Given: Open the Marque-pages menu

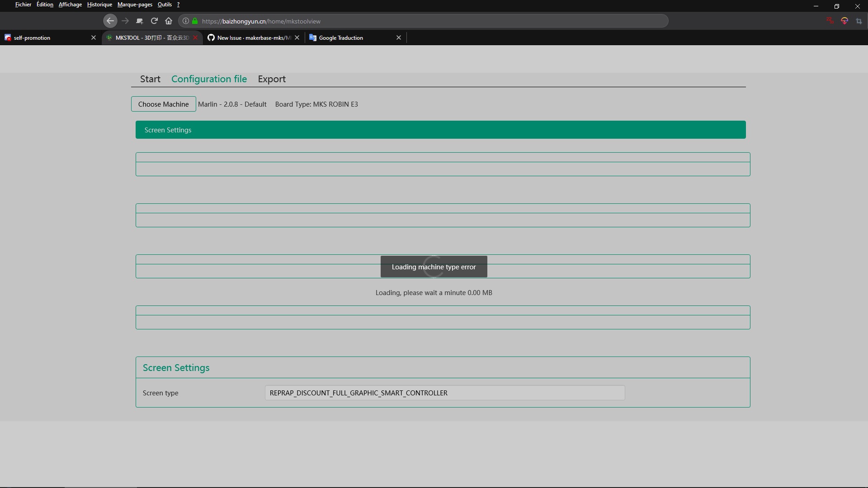Looking at the screenshot, I should click(x=134, y=5).
